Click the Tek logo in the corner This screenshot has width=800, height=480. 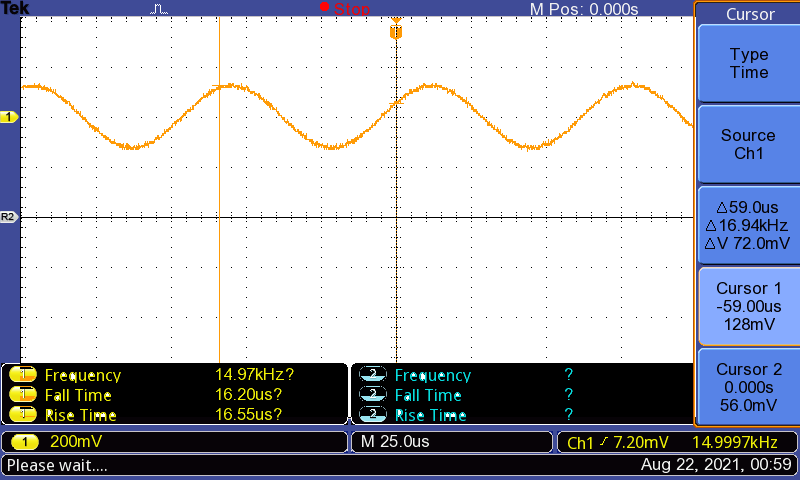[15, 8]
